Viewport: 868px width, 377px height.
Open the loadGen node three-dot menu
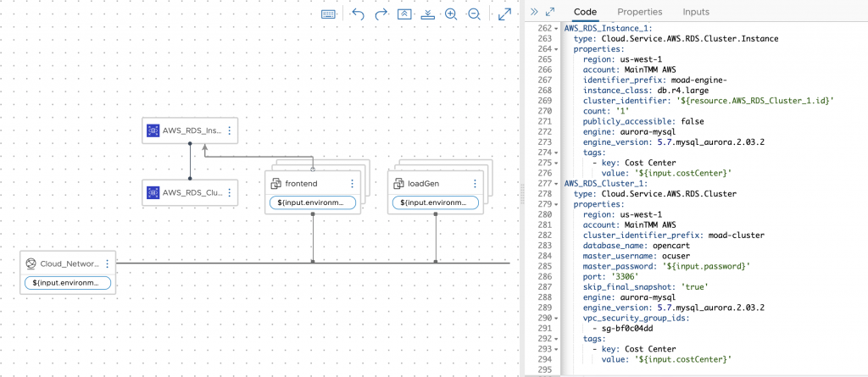coord(473,183)
